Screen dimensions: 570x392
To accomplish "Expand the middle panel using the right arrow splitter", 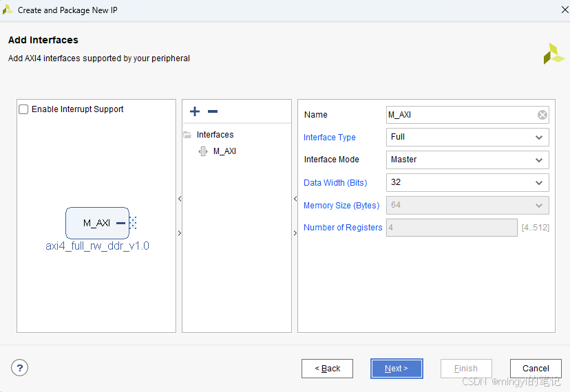I will (x=295, y=233).
